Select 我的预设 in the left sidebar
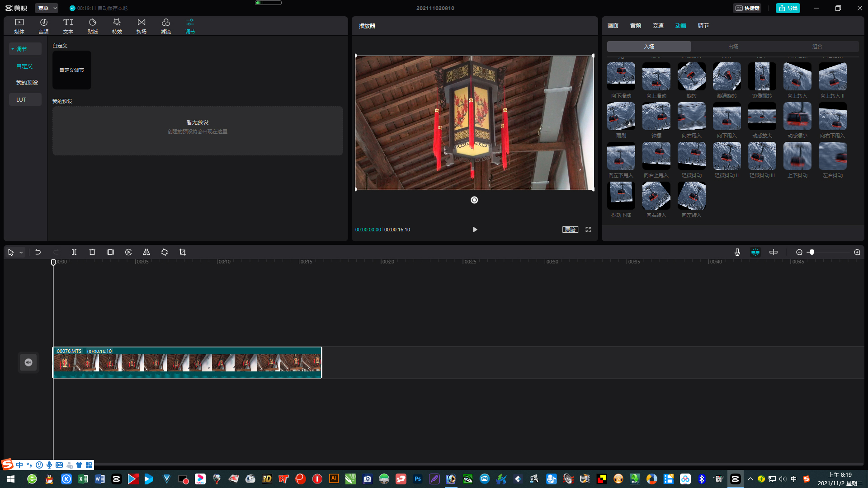 pyautogui.click(x=27, y=82)
